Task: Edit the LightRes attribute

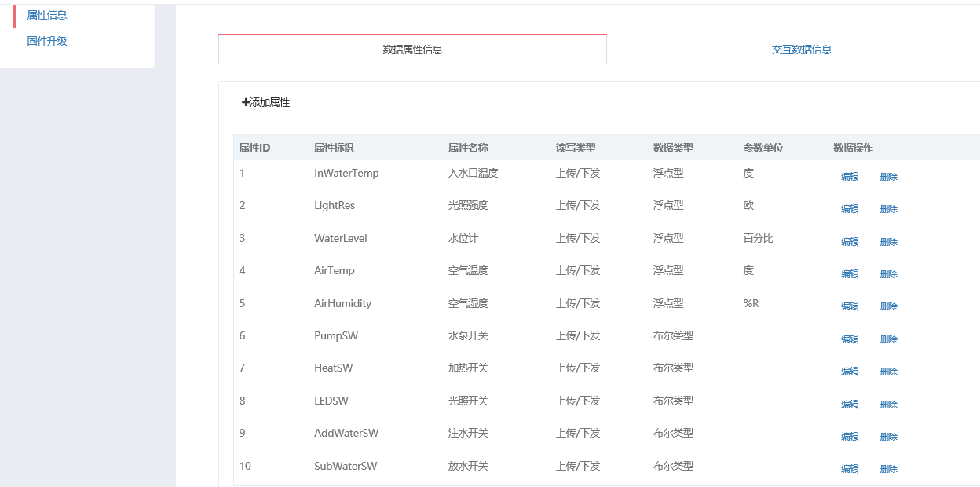Action: [850, 209]
